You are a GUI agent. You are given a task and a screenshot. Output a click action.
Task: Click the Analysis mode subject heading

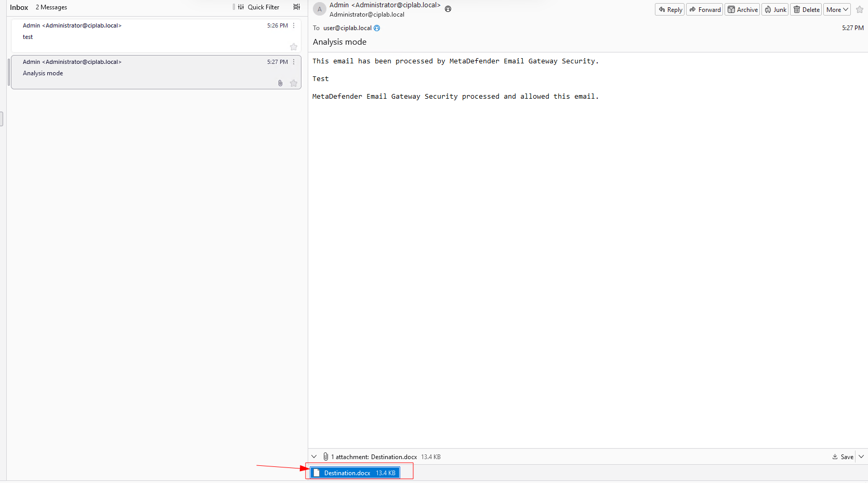pyautogui.click(x=339, y=42)
